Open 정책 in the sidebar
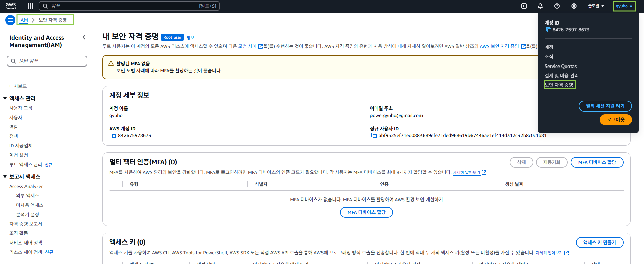This screenshot has height=264, width=644. pyautogui.click(x=14, y=136)
